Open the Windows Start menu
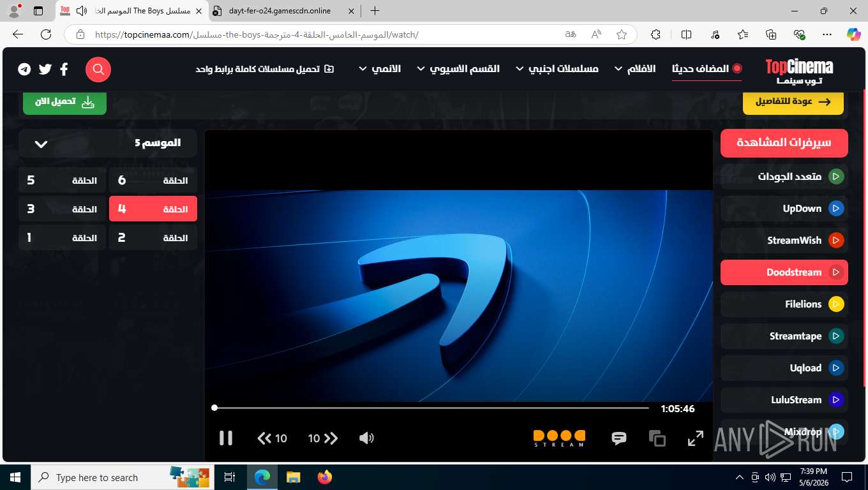Image resolution: width=868 pixels, height=490 pixels. (x=15, y=477)
